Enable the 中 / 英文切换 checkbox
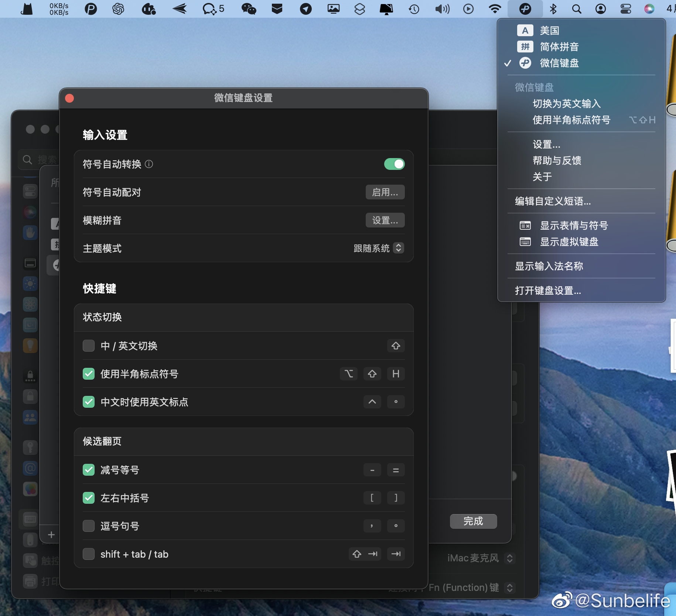 89,346
